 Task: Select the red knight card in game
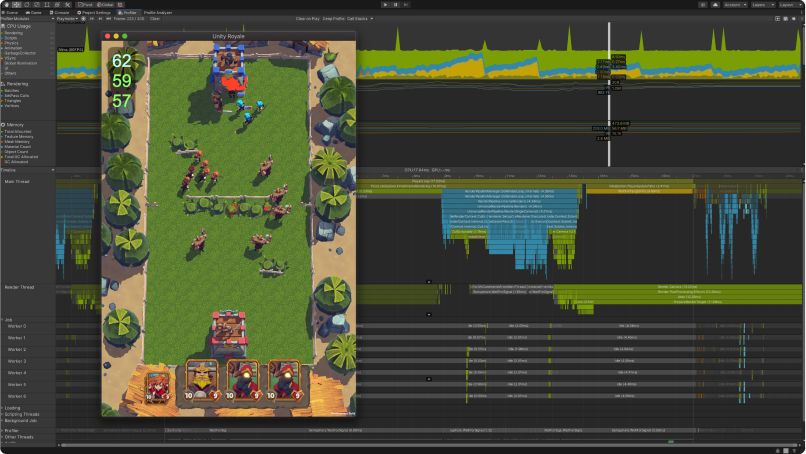pyautogui.click(x=157, y=382)
